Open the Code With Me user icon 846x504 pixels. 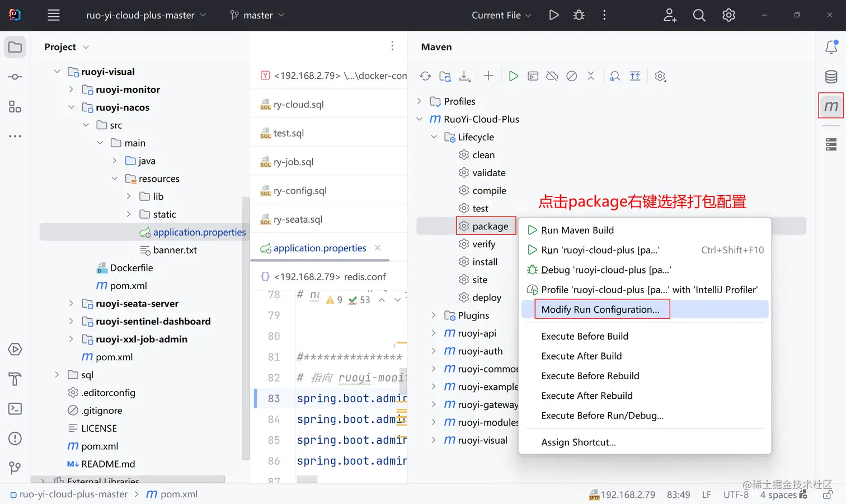click(670, 15)
